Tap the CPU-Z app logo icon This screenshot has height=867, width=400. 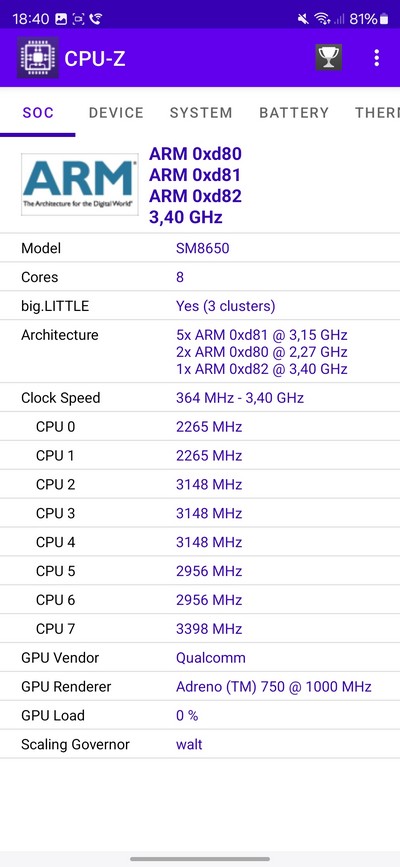point(38,58)
